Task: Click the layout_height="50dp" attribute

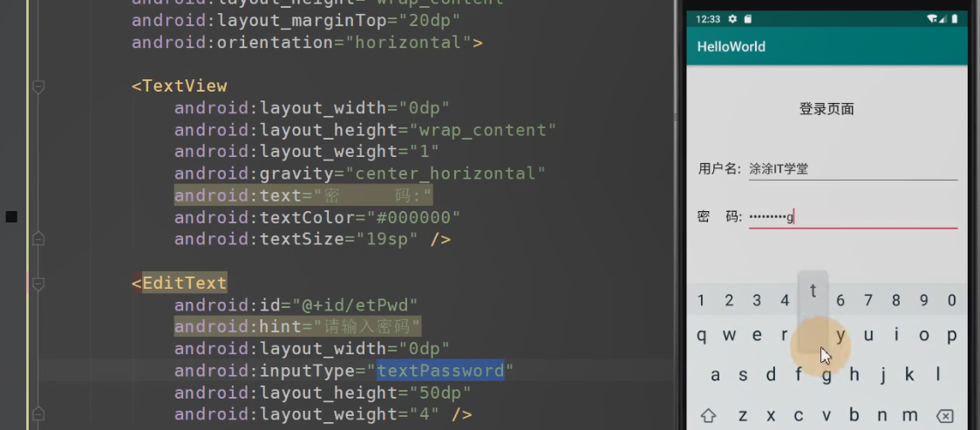Action: pos(323,392)
